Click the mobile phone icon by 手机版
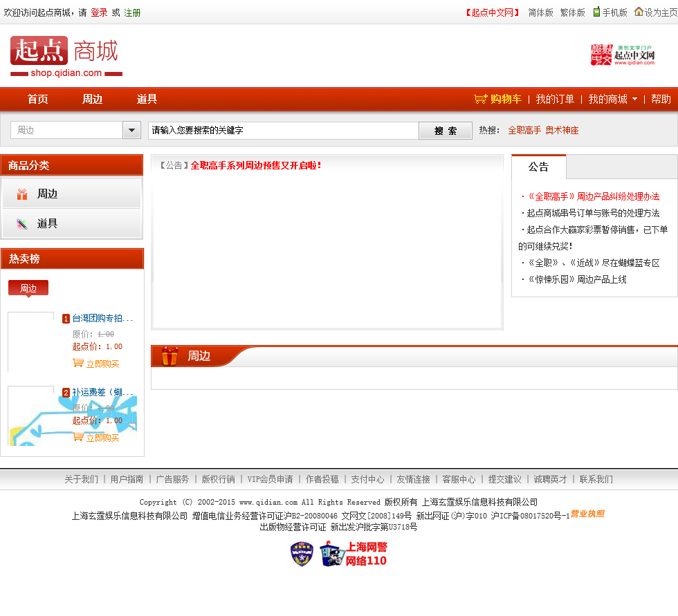This screenshot has height=616, width=678. pos(596,12)
